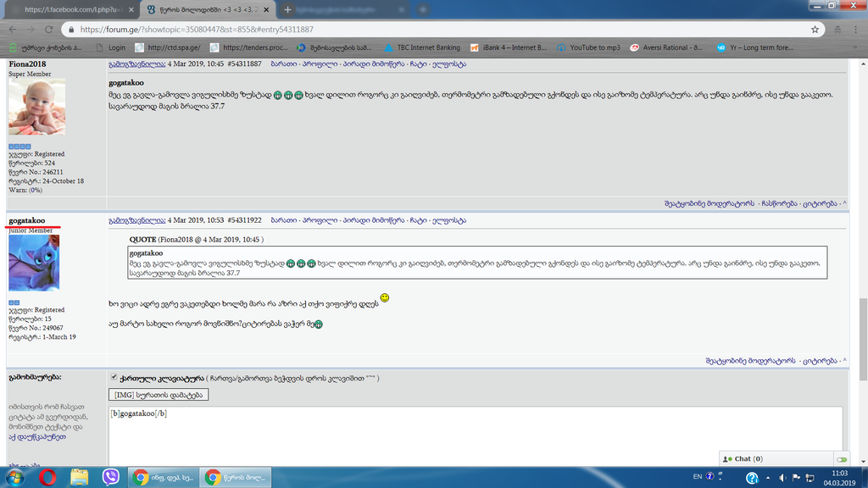Open a new tab with plus button

click(x=287, y=9)
